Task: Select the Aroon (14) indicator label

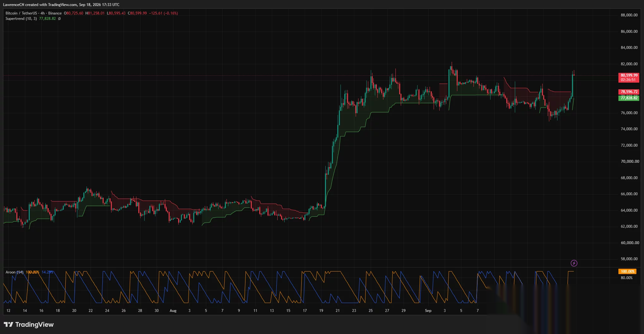Action: coord(14,272)
